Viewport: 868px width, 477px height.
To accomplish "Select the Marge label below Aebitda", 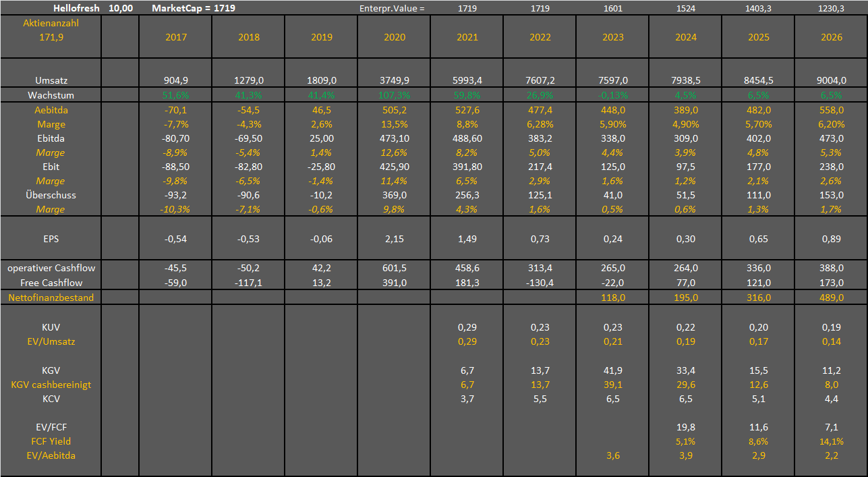I will (x=51, y=124).
